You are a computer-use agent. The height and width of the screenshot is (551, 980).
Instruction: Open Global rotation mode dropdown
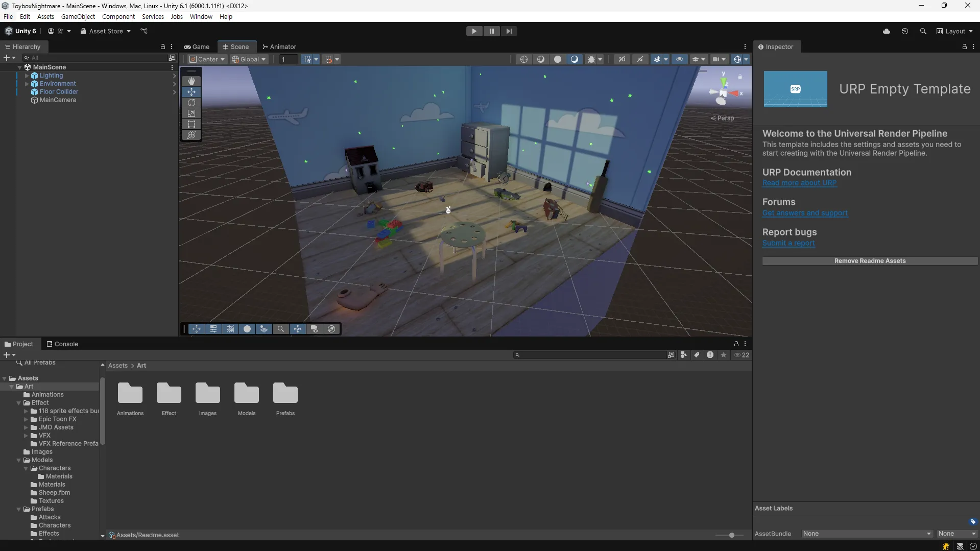coord(249,59)
